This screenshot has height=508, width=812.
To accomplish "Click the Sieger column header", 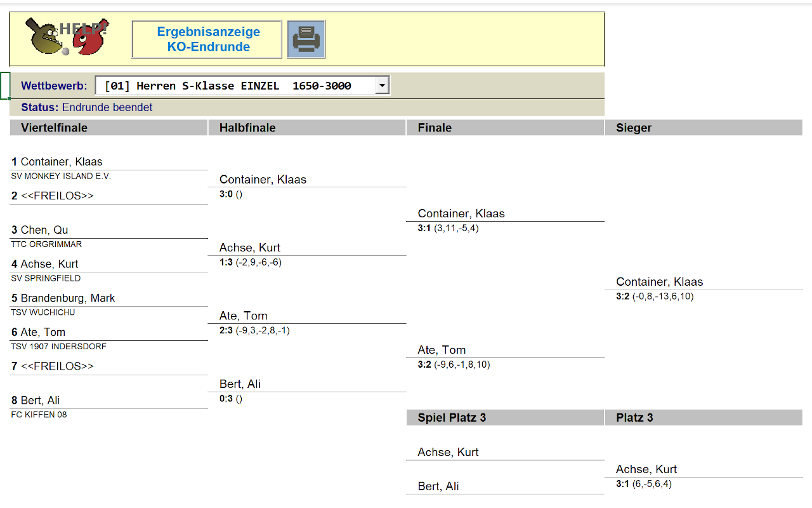I will (x=634, y=128).
